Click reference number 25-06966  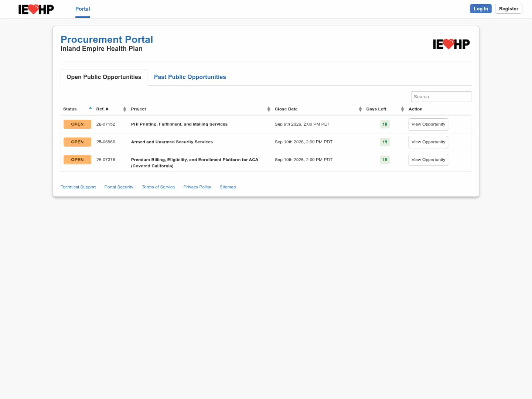pyautogui.click(x=106, y=142)
